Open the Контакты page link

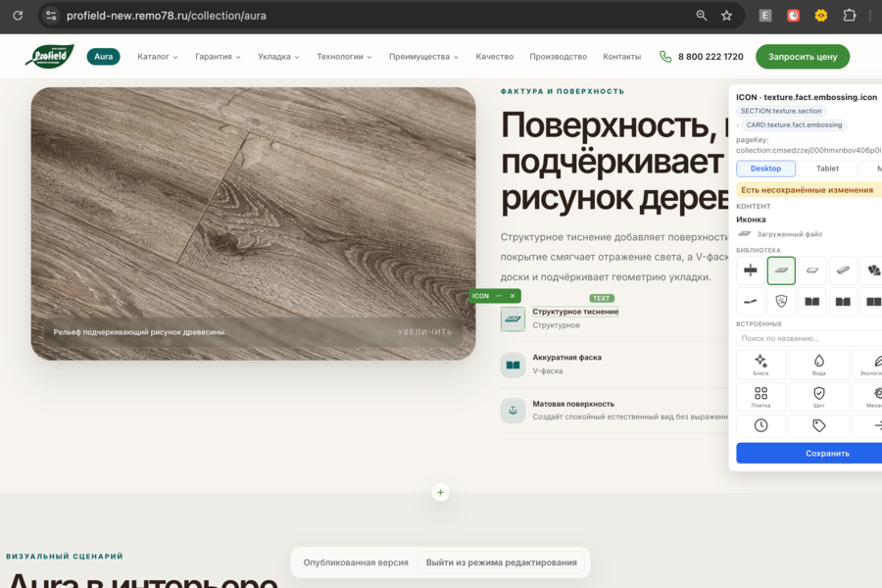[621, 56]
